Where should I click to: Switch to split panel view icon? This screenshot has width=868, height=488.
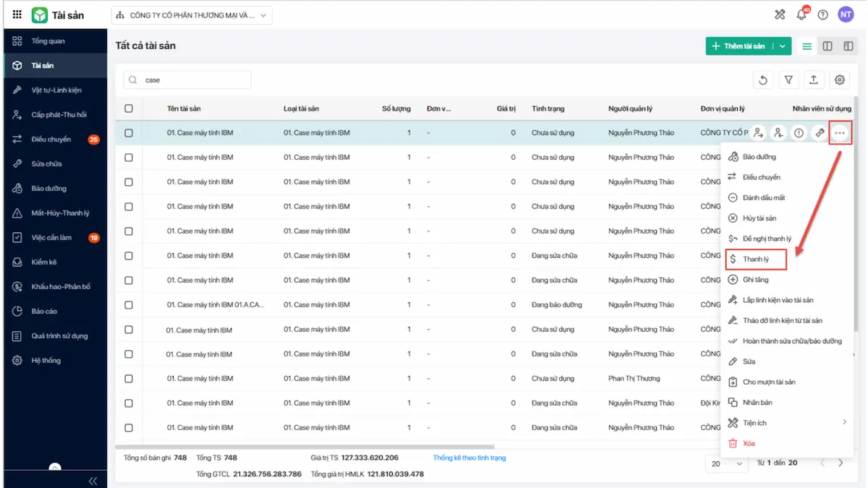pos(827,46)
